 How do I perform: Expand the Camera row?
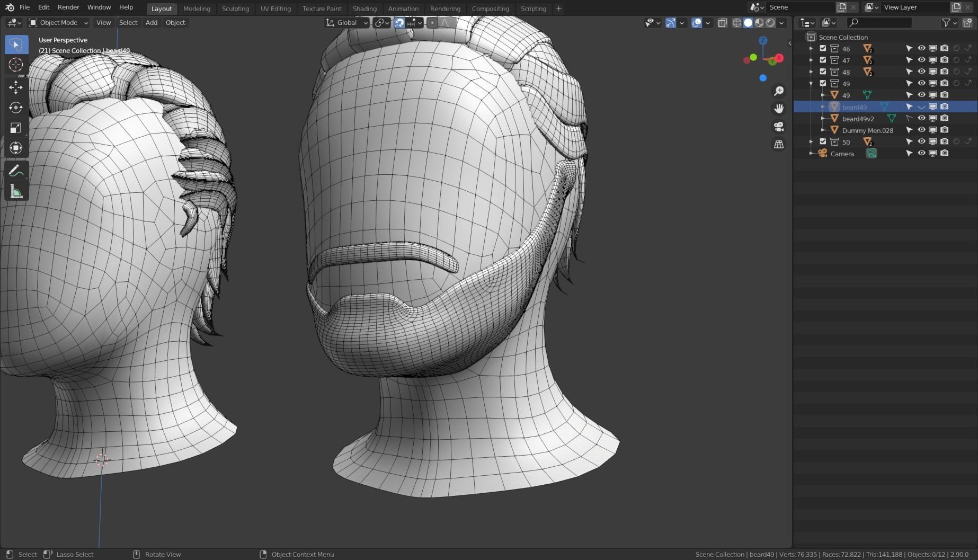[x=811, y=153]
